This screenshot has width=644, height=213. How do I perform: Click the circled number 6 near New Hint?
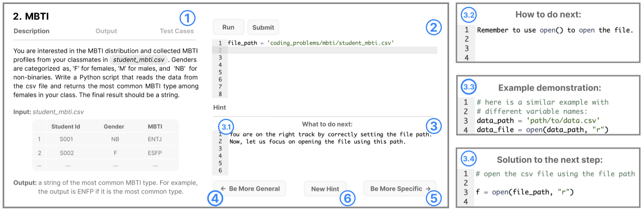point(348,198)
